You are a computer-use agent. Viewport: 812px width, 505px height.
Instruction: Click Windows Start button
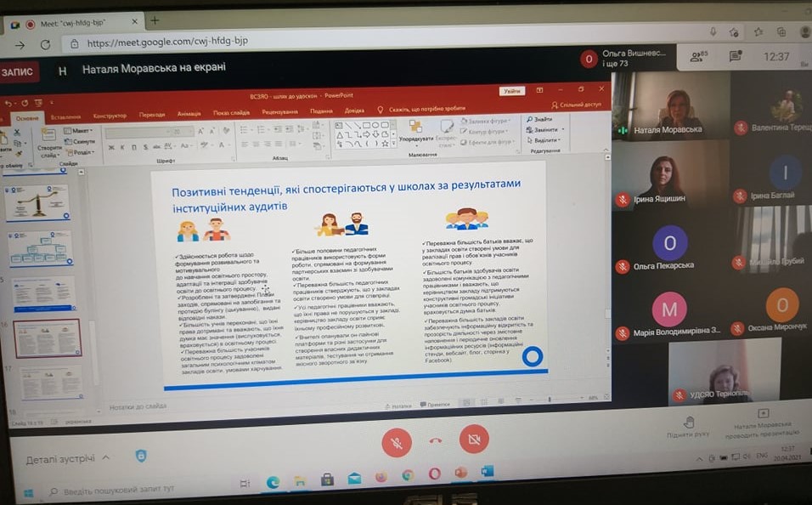coord(29,492)
